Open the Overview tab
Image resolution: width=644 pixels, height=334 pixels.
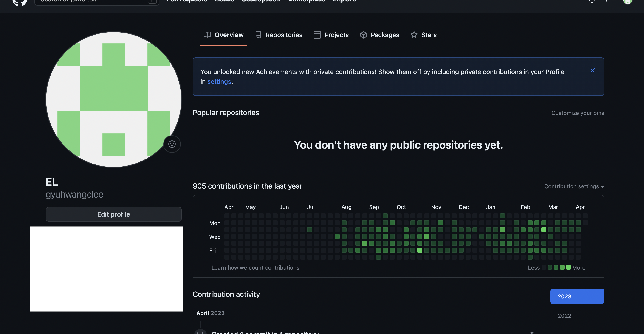[x=223, y=35]
